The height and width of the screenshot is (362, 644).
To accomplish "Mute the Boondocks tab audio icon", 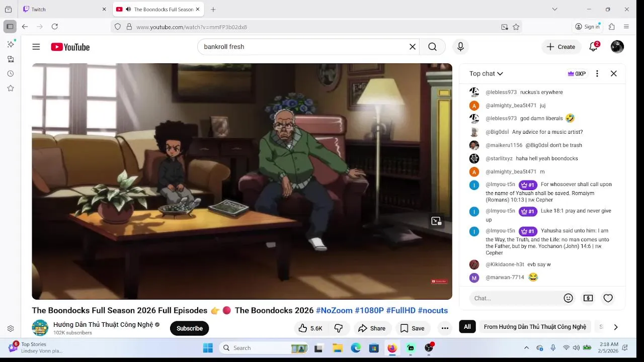I will point(128,9).
